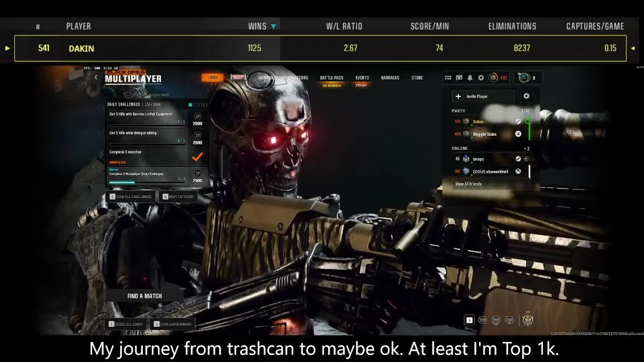Click the event banner icon next to Lobby tab
This screenshot has height=362, width=644.
[238, 77]
